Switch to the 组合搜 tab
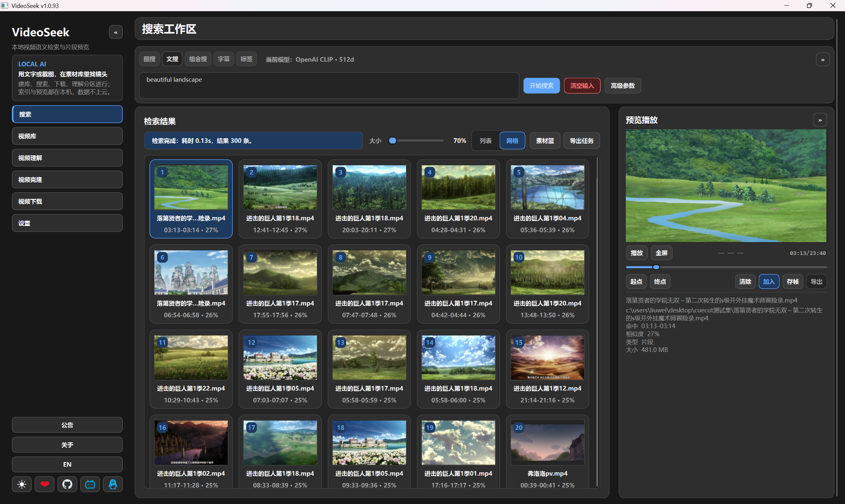Viewport: 845px width, 504px height. tap(198, 59)
